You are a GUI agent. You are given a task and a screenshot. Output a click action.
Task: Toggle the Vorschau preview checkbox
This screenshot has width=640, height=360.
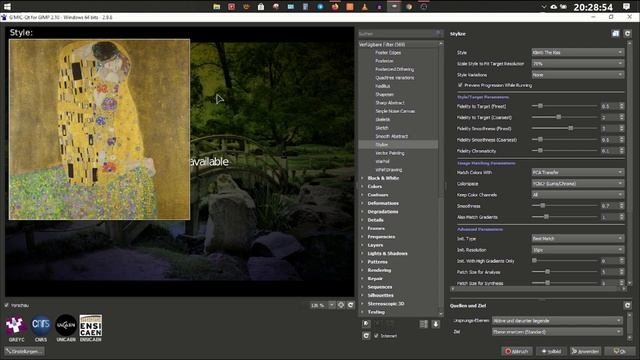[x=7, y=305]
